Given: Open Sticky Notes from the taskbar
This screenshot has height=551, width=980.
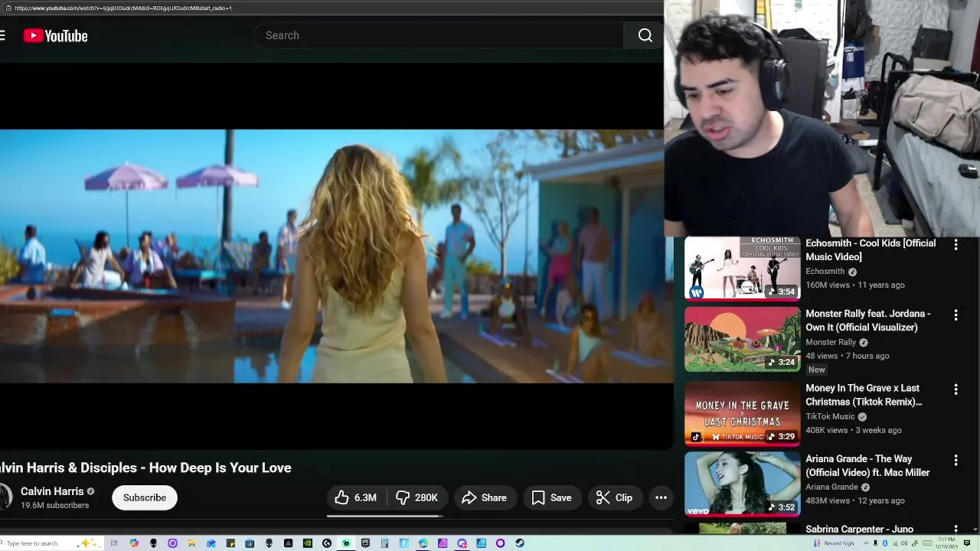Looking at the screenshot, I should (230, 543).
